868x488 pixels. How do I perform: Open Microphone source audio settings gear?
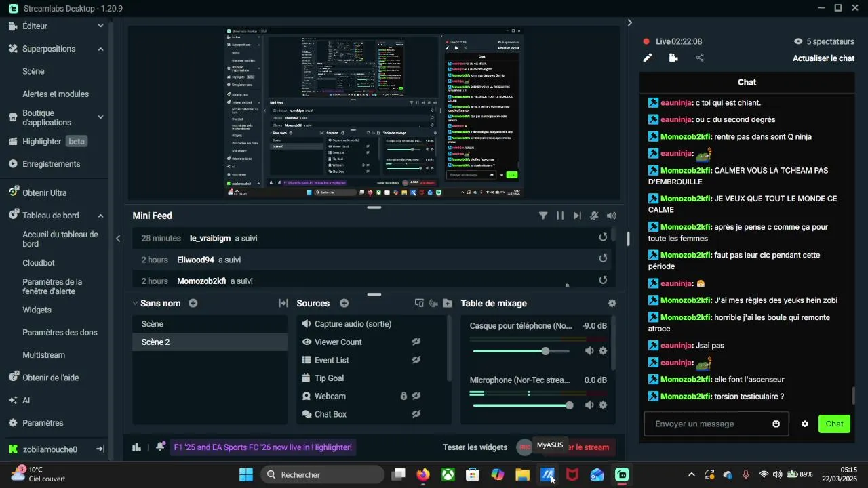(x=603, y=405)
